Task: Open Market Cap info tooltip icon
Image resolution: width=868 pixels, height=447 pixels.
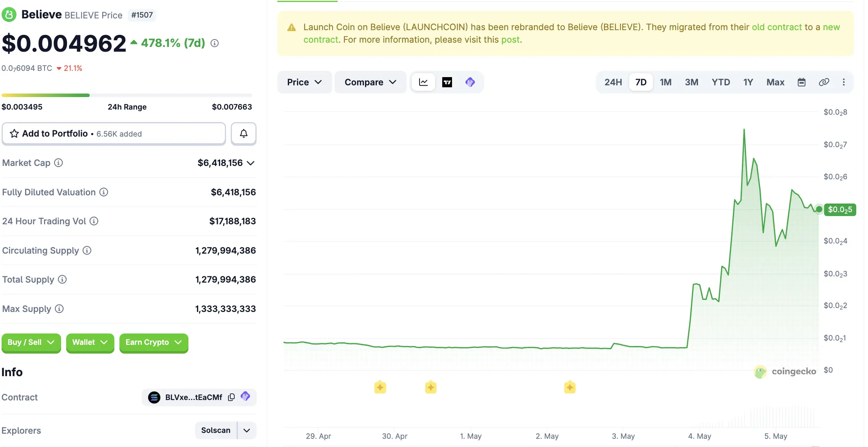Action: coord(58,163)
